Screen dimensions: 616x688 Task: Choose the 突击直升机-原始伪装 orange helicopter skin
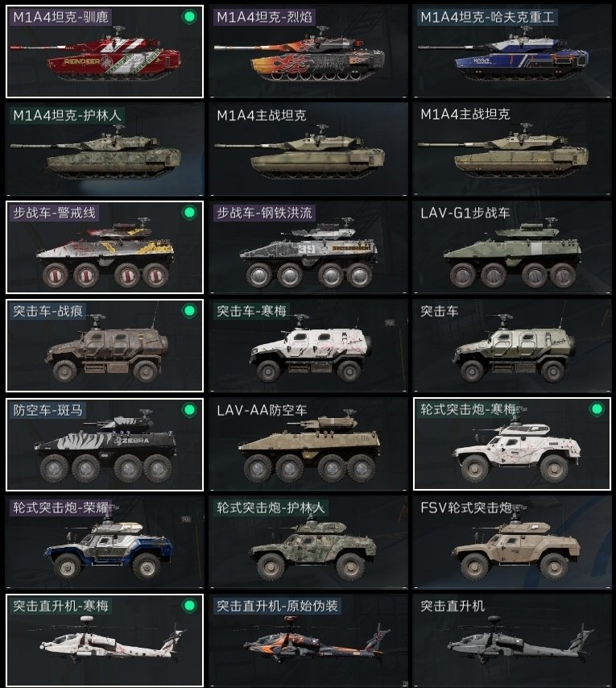pos(308,640)
